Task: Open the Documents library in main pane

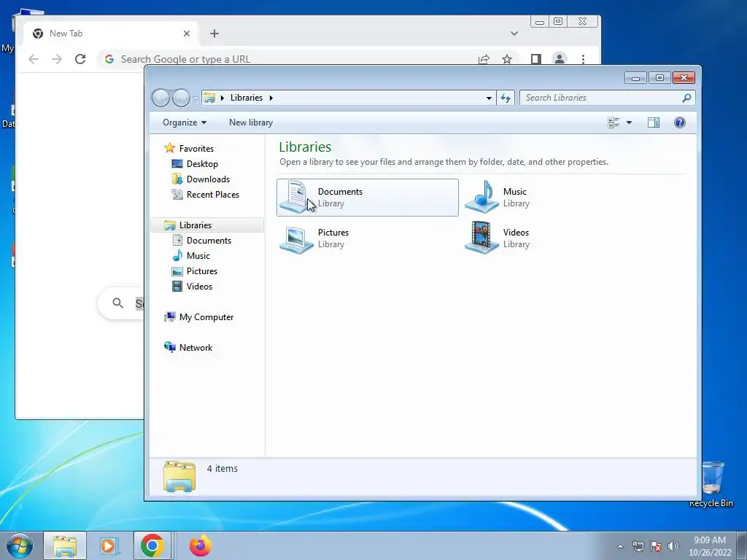Action: (368, 198)
